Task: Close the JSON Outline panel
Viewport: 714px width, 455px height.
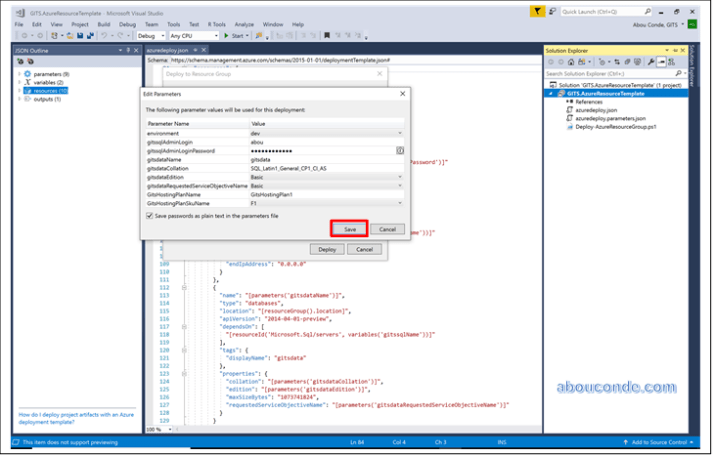Action: tap(135, 49)
